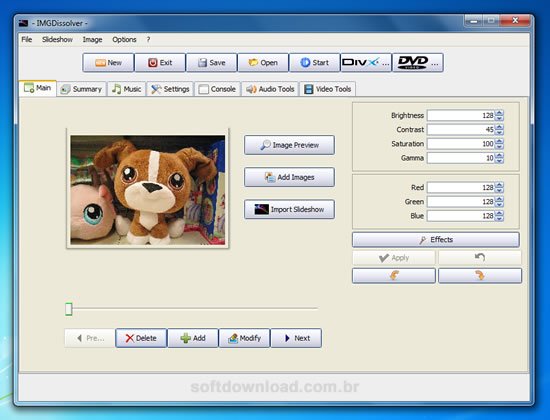Click the Blue value field
550x420 pixels.
click(x=461, y=216)
